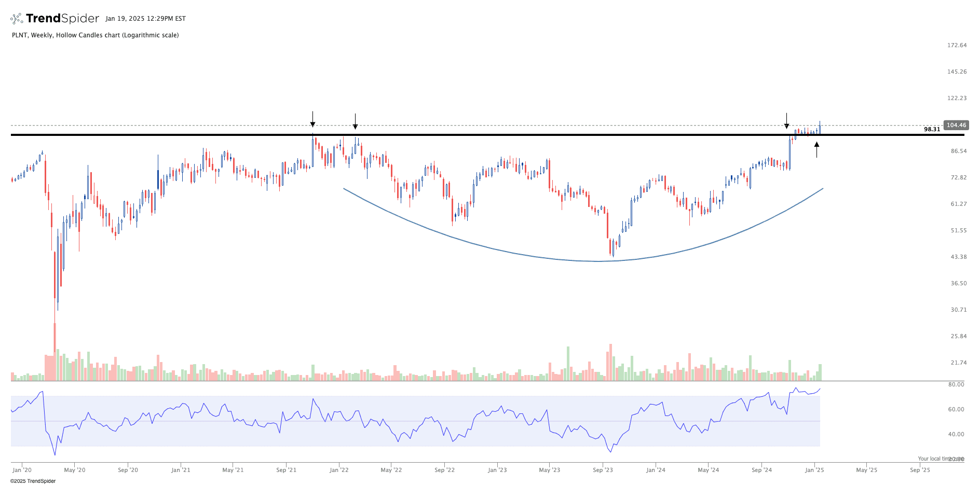
Task: Click the Jan 19, 2025 timestamp
Action: pos(145,19)
